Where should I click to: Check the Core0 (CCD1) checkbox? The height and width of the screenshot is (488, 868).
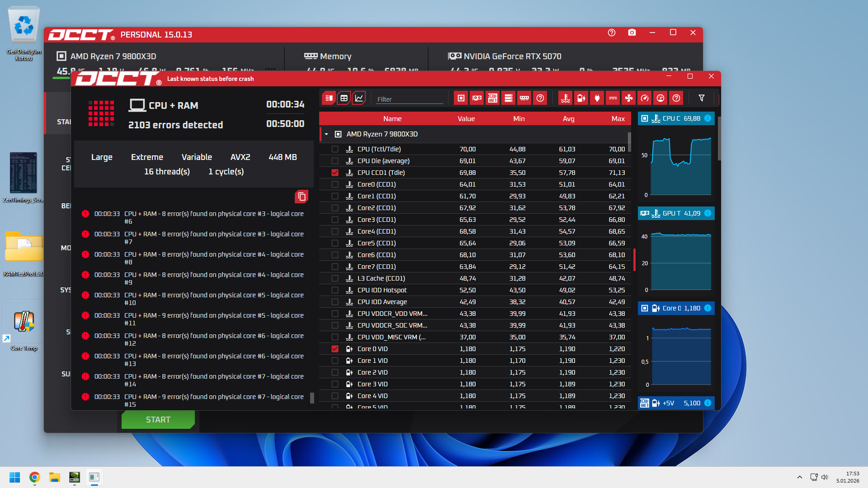click(x=335, y=184)
